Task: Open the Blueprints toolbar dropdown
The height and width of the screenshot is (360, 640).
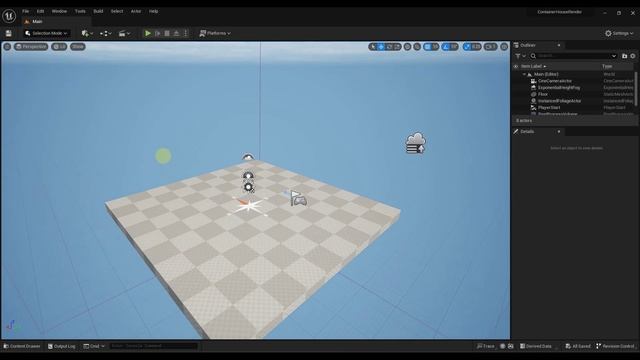Action: [x=106, y=33]
